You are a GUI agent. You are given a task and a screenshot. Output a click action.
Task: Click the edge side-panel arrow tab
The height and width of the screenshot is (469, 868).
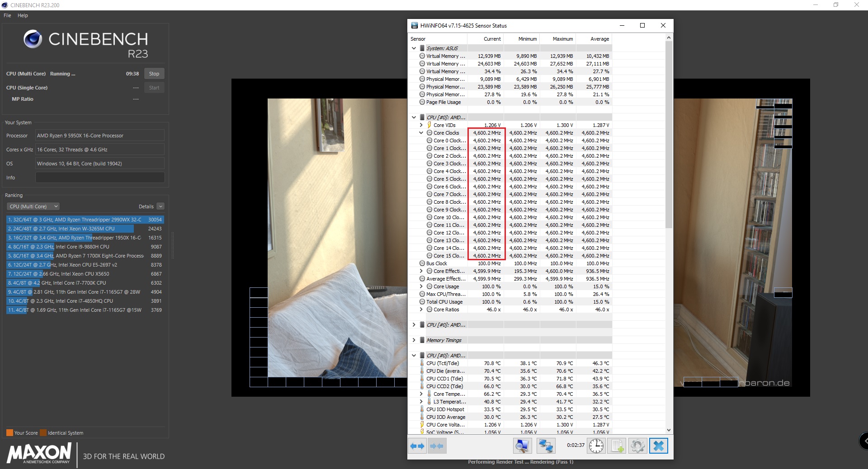864,441
